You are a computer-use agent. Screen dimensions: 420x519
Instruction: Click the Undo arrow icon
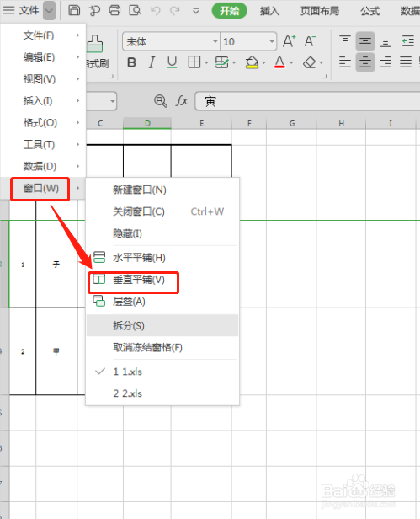[155, 11]
